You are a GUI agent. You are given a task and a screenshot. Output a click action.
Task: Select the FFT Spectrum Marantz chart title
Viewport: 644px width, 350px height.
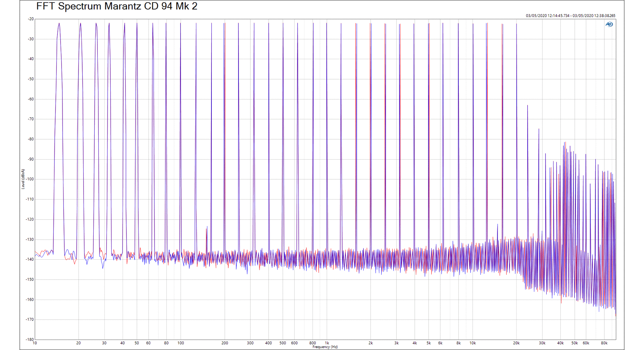pyautogui.click(x=117, y=6)
